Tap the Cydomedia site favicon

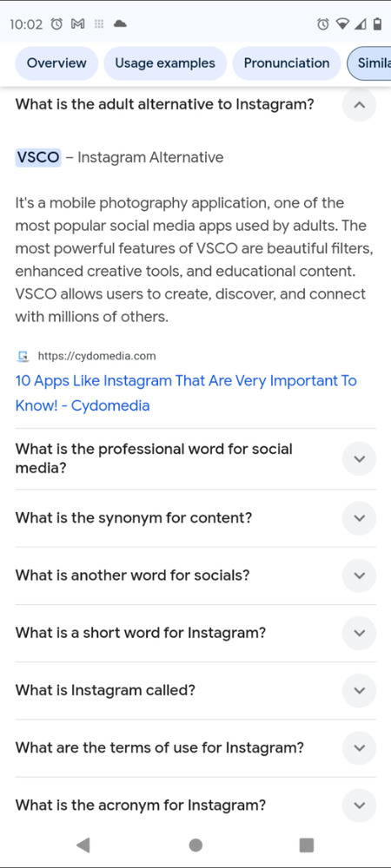(x=23, y=356)
